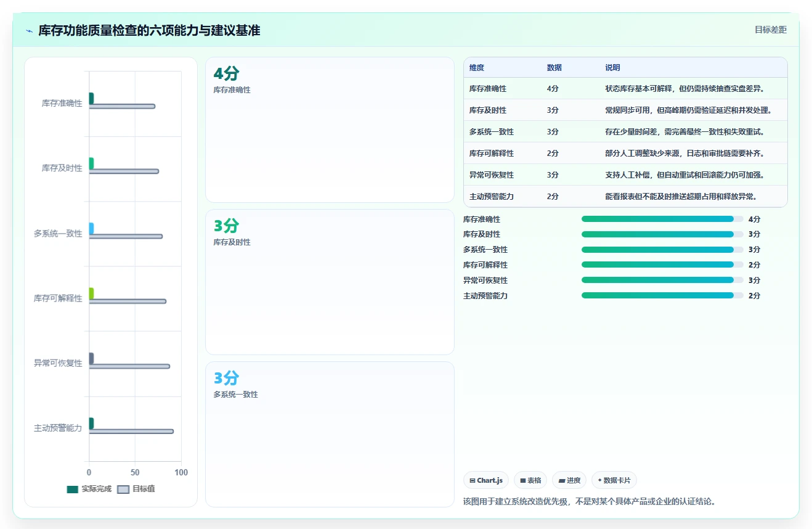812x529 pixels.
Task: Click the 库存准确性 target bar in chart
Action: tap(122, 107)
